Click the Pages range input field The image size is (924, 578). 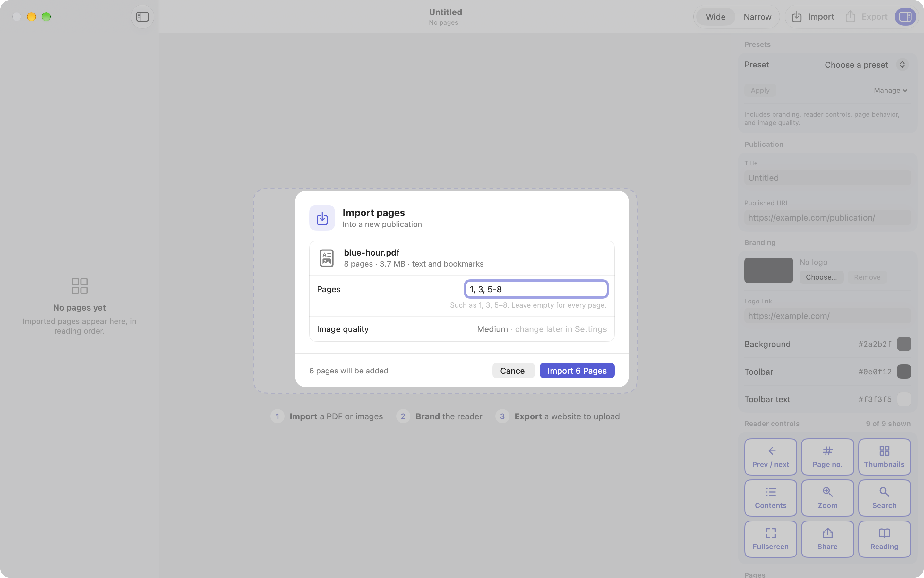click(536, 289)
